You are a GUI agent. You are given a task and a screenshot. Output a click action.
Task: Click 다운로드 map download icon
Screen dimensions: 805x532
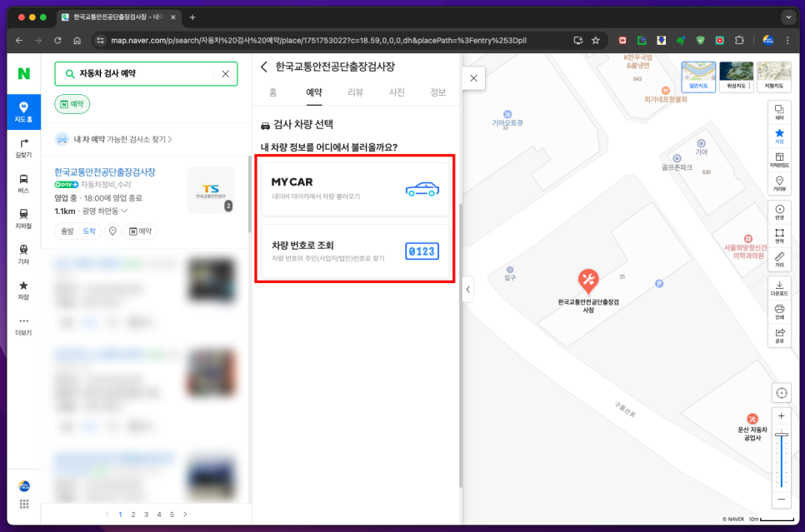click(779, 288)
